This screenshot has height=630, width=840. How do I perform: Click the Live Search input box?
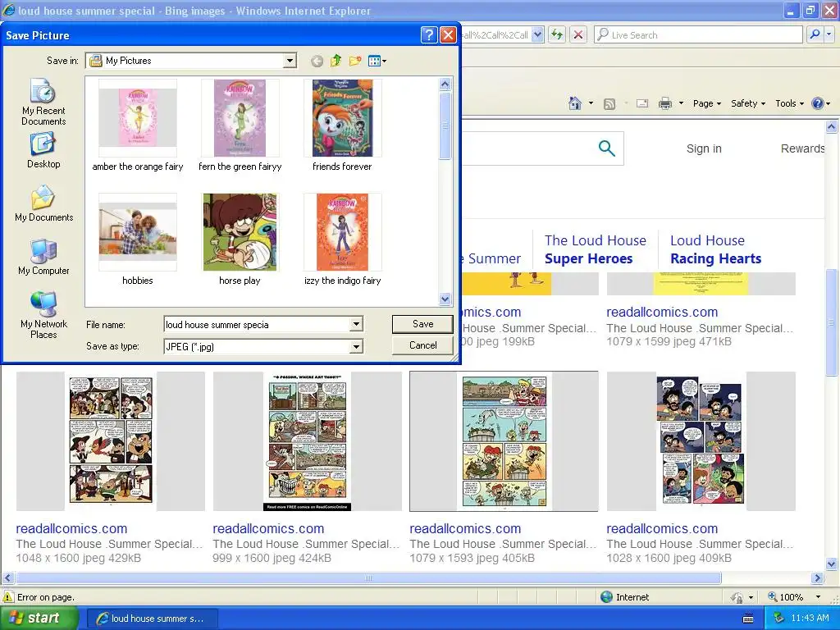pos(698,34)
